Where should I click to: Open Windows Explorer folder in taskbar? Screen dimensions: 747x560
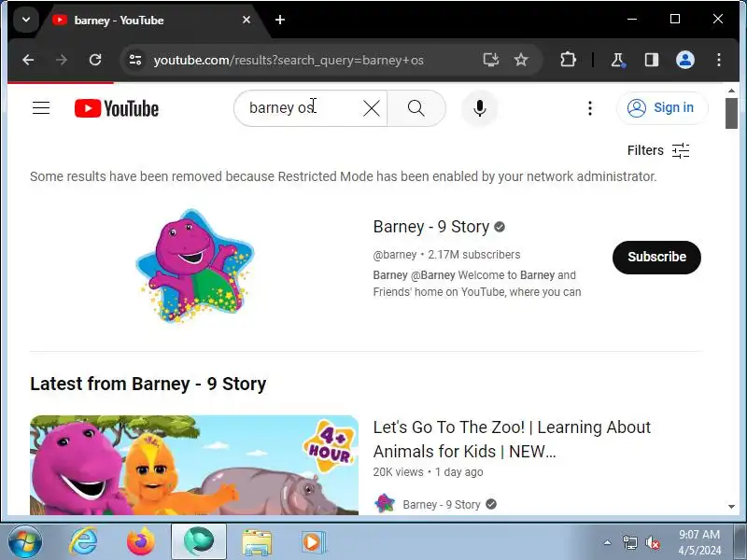pyautogui.click(x=257, y=542)
